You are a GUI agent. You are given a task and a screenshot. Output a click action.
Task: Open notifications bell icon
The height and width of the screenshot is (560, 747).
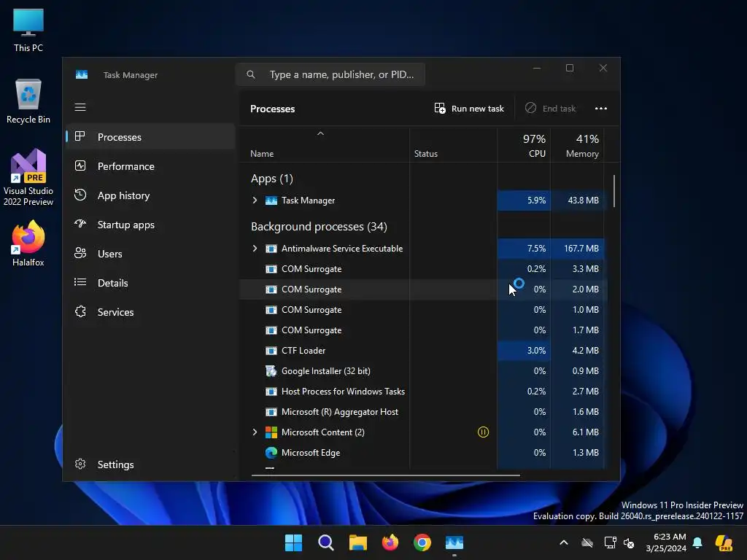[x=697, y=542]
